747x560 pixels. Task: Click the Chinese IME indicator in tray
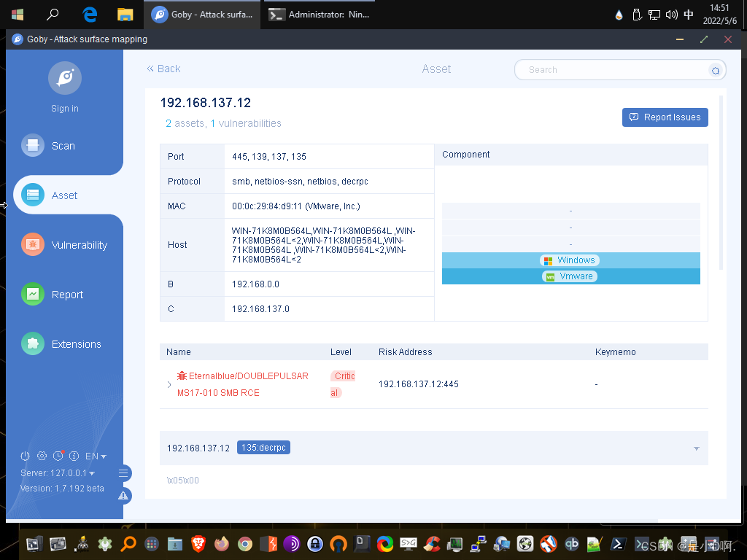(689, 15)
